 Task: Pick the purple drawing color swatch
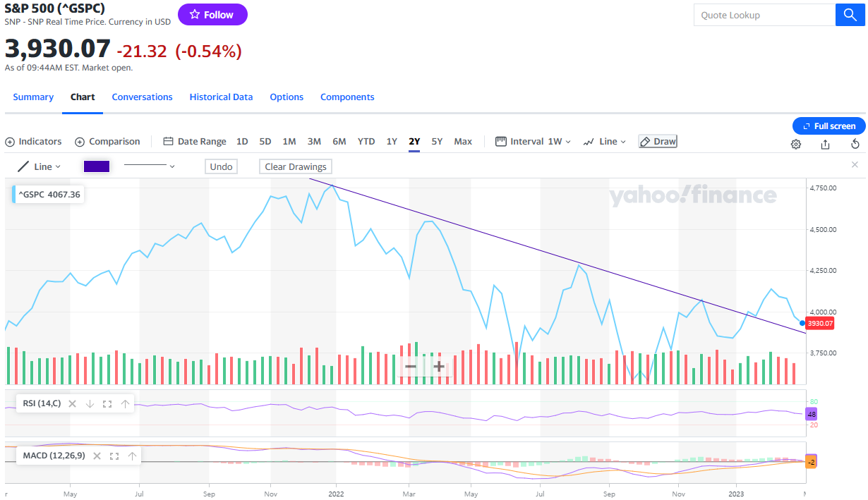coord(97,166)
